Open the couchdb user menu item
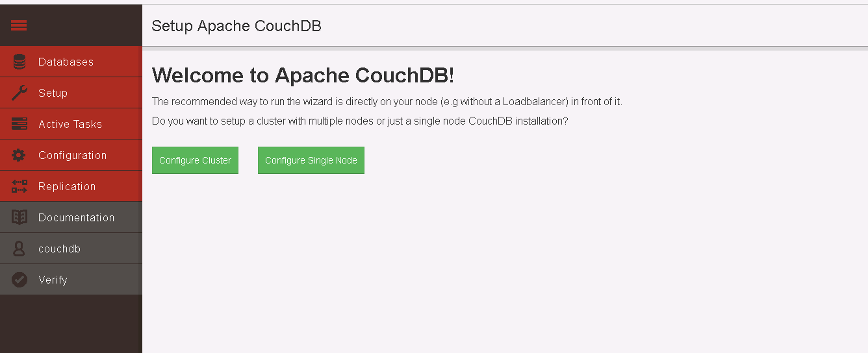 click(59, 249)
